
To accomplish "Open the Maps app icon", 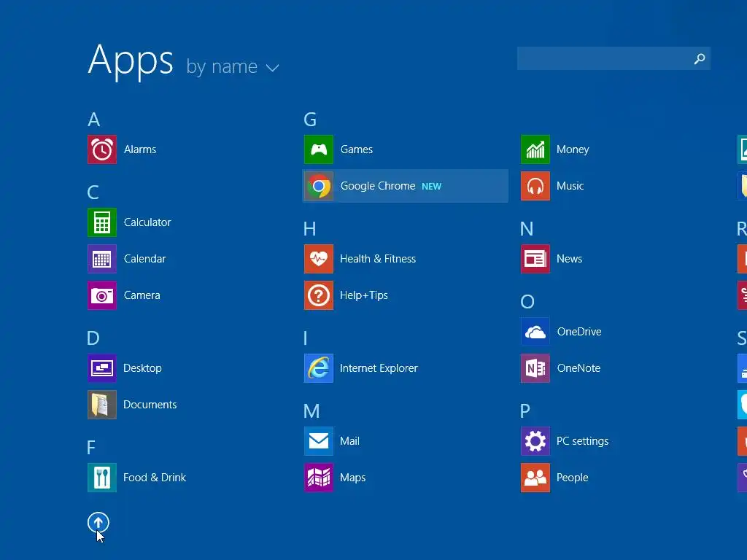I will pos(319,478).
